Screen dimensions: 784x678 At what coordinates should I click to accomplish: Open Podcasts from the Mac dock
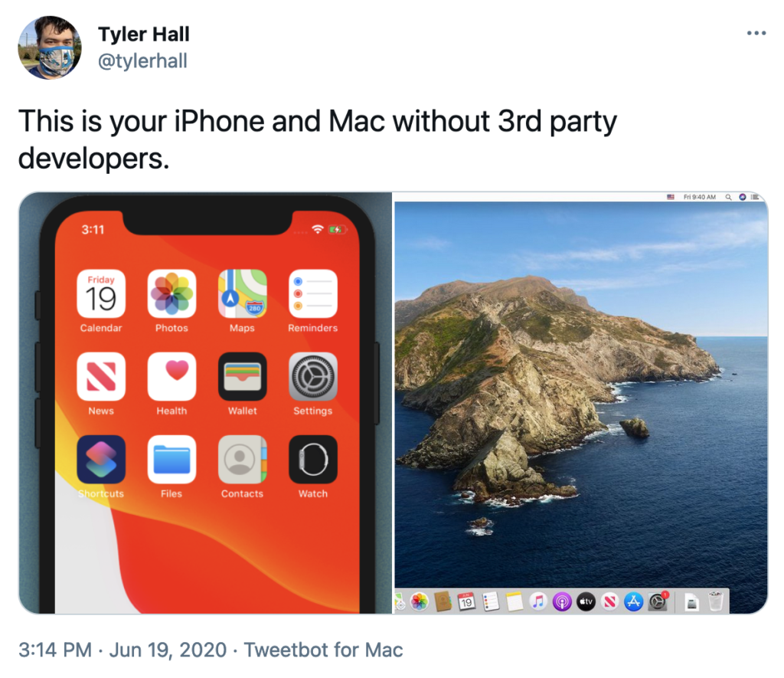562,601
